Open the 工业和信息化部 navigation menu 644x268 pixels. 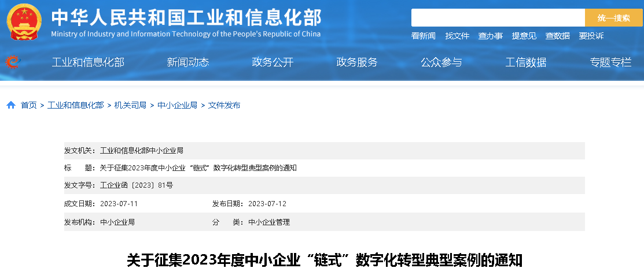(88, 62)
